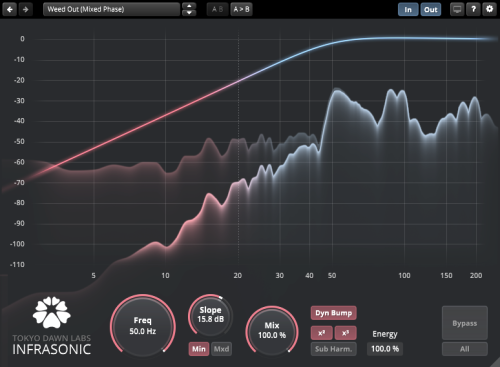Click the undo left arrow icon
The height and width of the screenshot is (367, 500).
[x=10, y=9]
